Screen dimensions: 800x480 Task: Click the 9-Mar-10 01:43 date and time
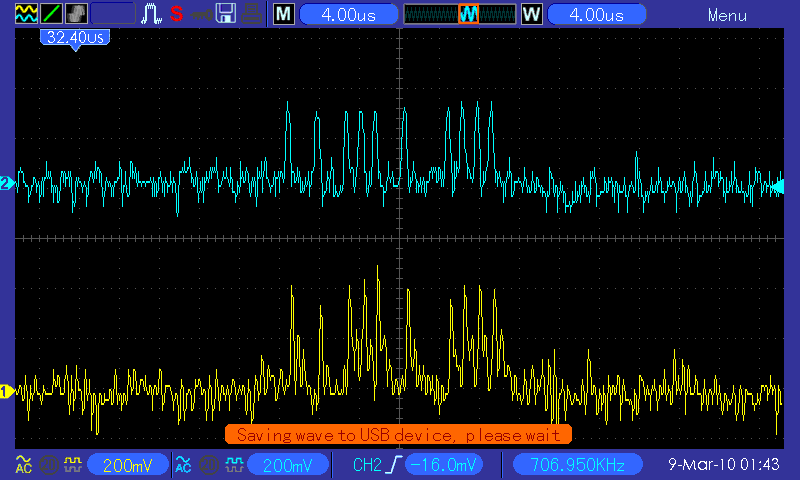pos(723,464)
